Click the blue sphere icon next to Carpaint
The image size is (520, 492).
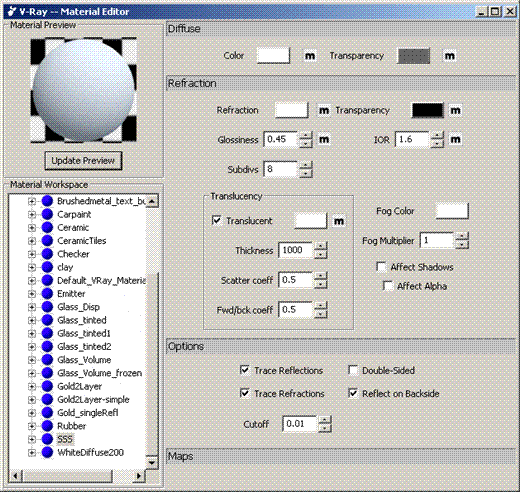[47, 214]
